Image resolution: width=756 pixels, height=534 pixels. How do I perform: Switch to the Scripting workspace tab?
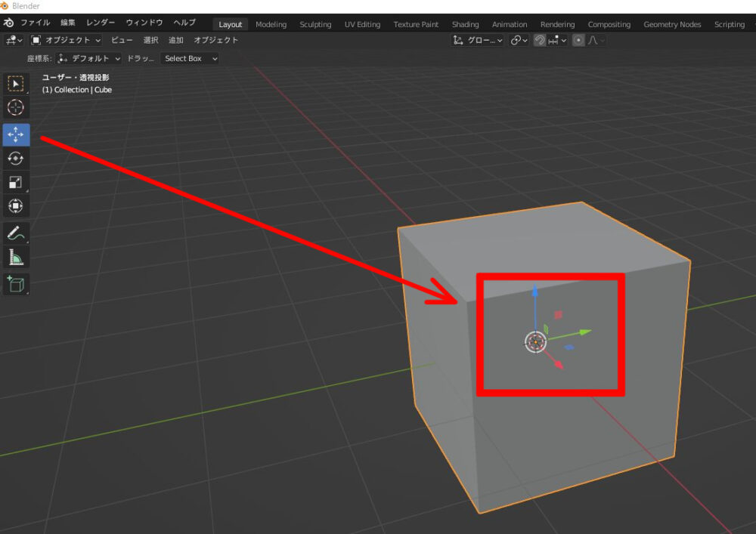729,25
